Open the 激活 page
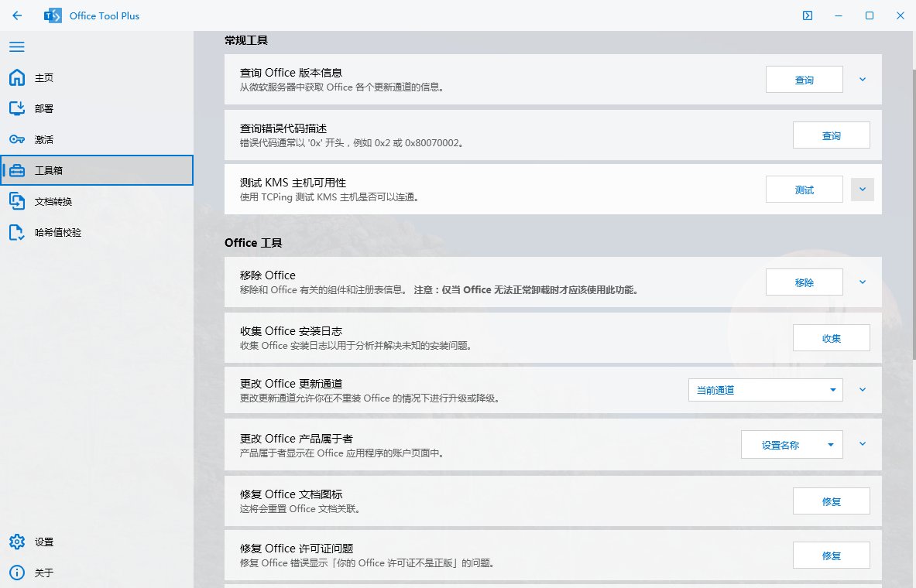The image size is (916, 588). click(x=96, y=139)
